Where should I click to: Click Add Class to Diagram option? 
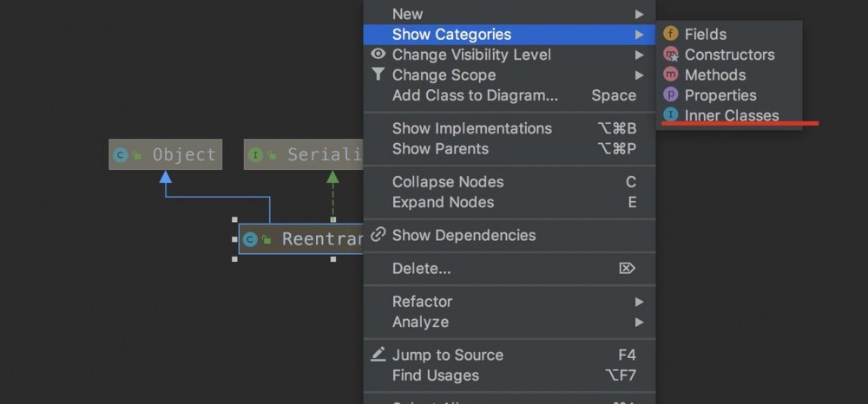475,95
